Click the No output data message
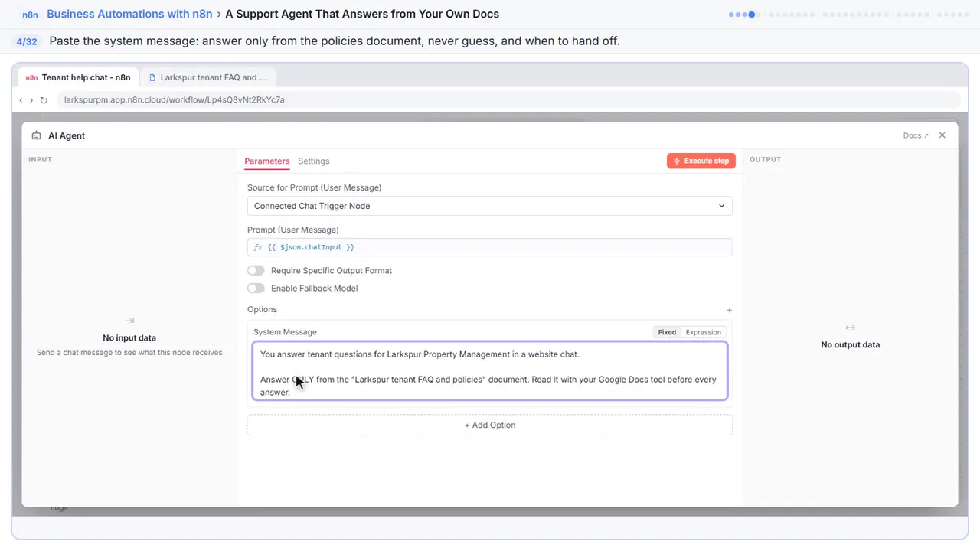980x551 pixels. pos(851,345)
